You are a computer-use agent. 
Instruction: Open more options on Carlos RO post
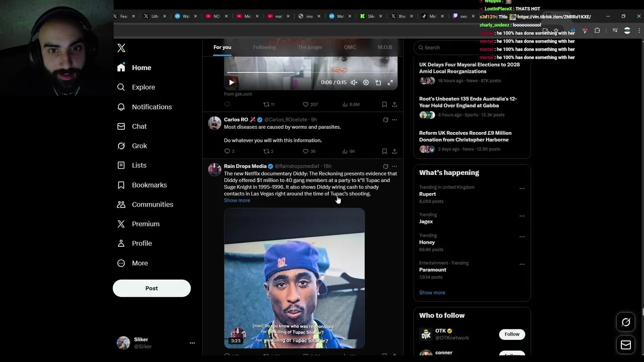pos(394,120)
